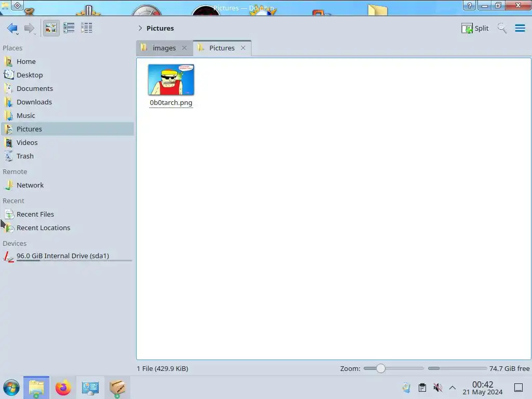Close the images tab
Screen dimensions: 532x399
(184, 48)
